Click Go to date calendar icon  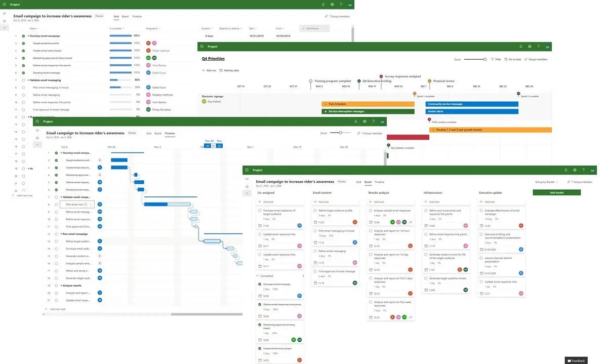[x=506, y=59]
